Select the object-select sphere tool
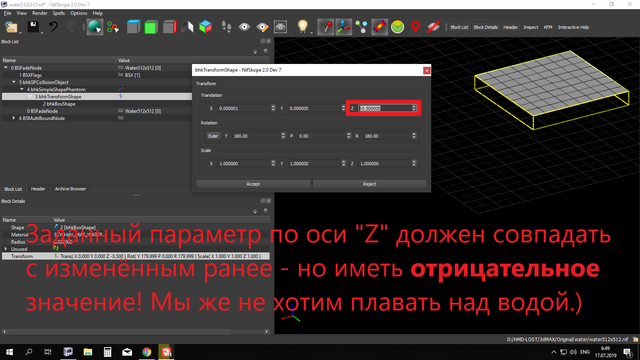Image resolution: width=640 pixels, height=360 pixels. [x=95, y=27]
